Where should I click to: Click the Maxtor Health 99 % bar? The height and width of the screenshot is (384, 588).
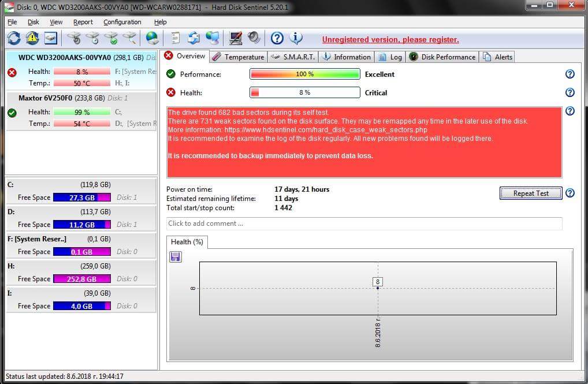click(82, 112)
